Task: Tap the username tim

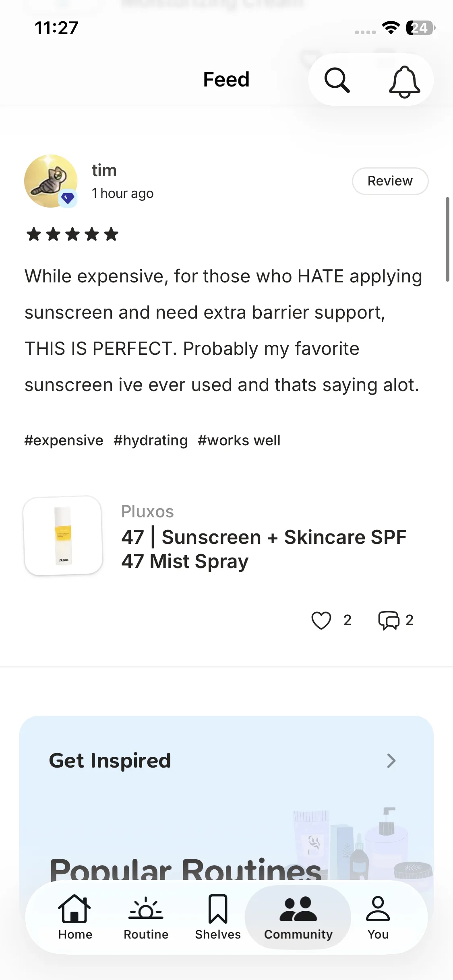Action: [x=104, y=170]
